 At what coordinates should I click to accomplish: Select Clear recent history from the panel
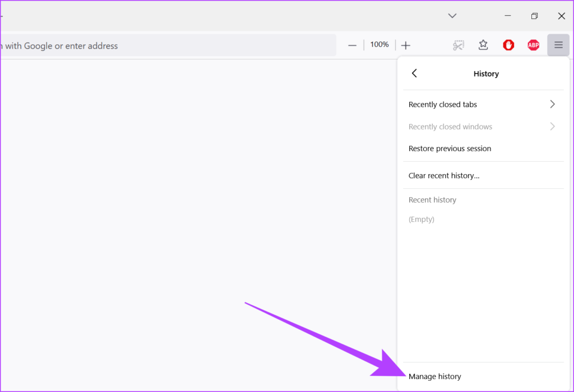(x=444, y=175)
